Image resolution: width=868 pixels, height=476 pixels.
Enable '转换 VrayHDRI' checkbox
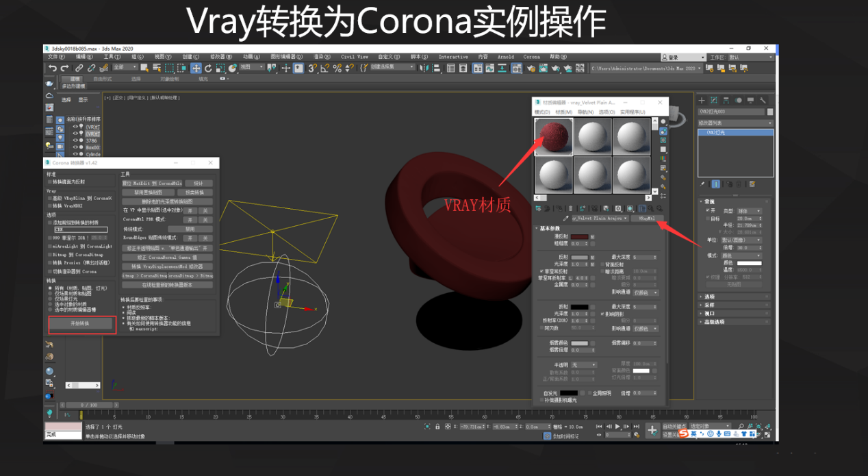[49, 205]
